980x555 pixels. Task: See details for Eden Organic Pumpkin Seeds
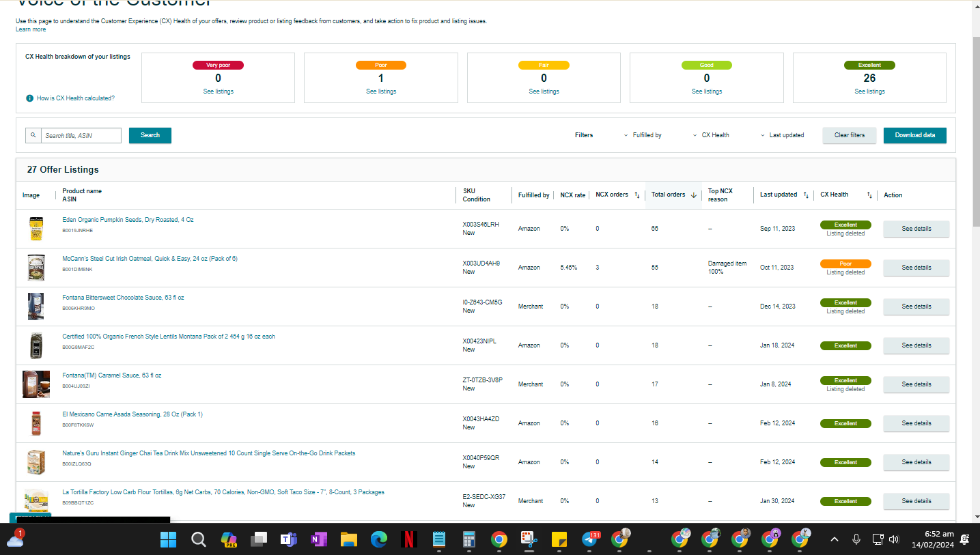[916, 229]
